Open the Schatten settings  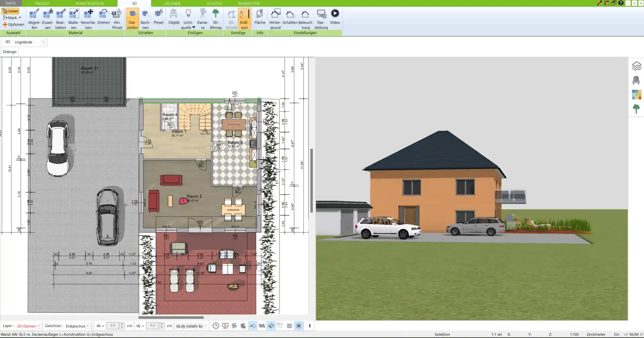[x=290, y=17]
